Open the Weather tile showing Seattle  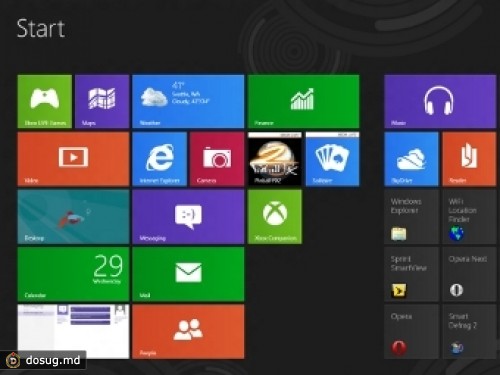click(x=188, y=101)
